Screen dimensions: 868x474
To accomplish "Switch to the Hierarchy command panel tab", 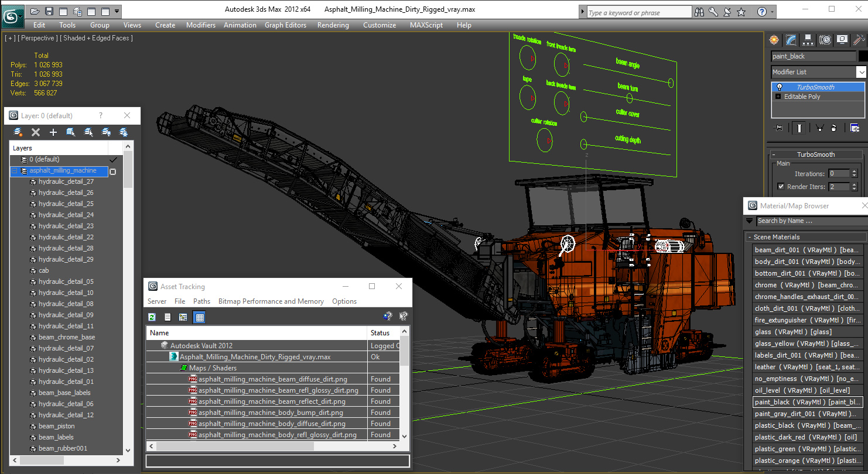I will click(808, 40).
